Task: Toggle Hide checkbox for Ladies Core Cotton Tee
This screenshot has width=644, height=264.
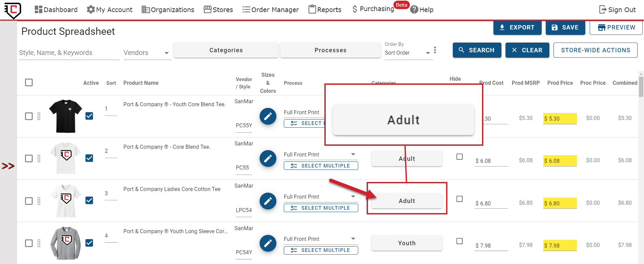Action: [x=460, y=199]
